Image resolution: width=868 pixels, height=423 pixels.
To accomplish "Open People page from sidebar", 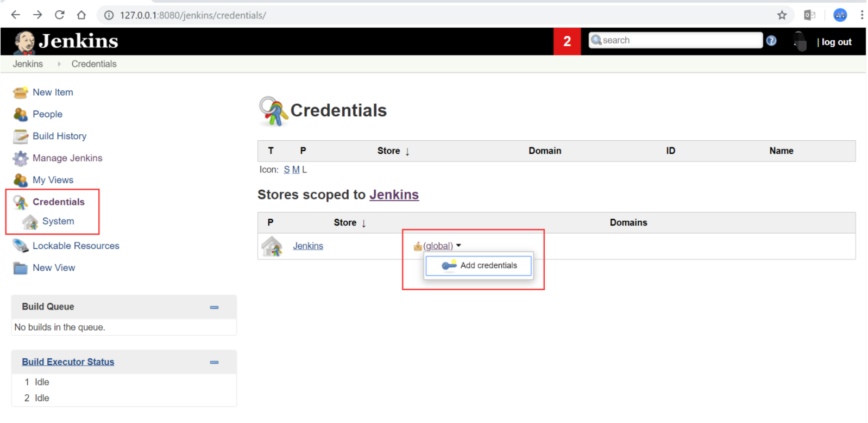I will [x=47, y=114].
